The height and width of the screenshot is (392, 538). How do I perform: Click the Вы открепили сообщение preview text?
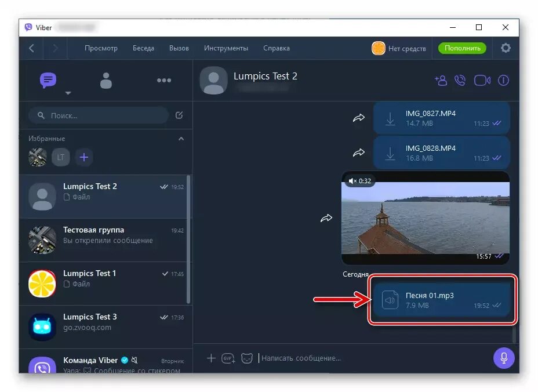point(108,240)
